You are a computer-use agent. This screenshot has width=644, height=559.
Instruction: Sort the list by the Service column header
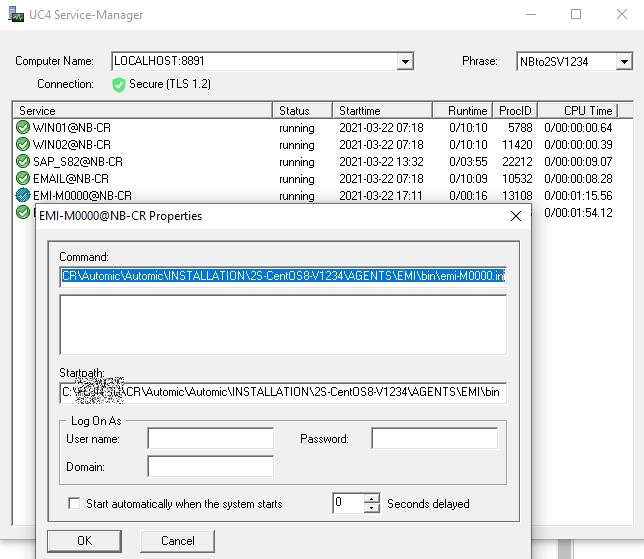click(143, 110)
